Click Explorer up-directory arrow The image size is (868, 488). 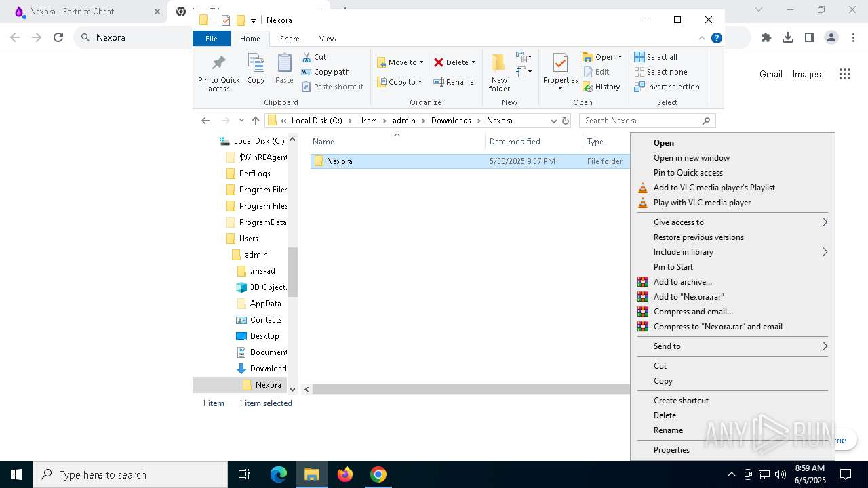(x=256, y=121)
